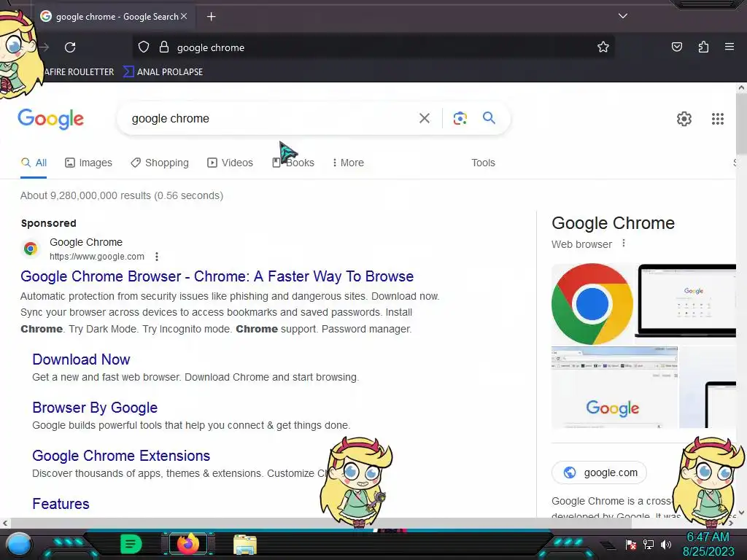Click the About 9,280,000,000 results text

click(x=122, y=195)
